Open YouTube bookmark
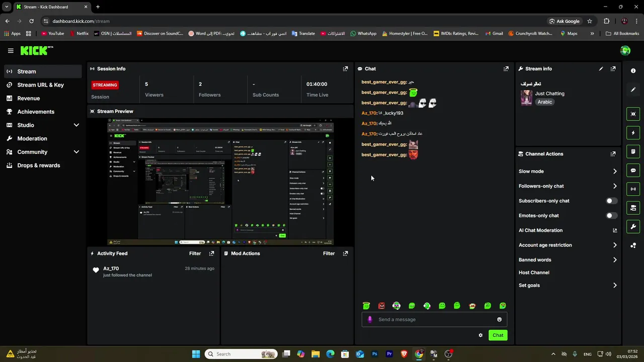 [53, 34]
